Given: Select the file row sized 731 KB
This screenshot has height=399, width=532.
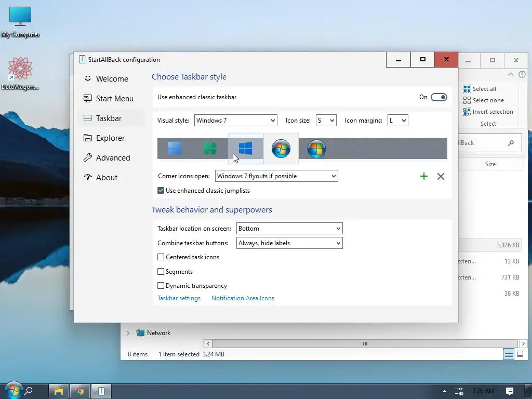Looking at the screenshot, I should click(x=490, y=277).
